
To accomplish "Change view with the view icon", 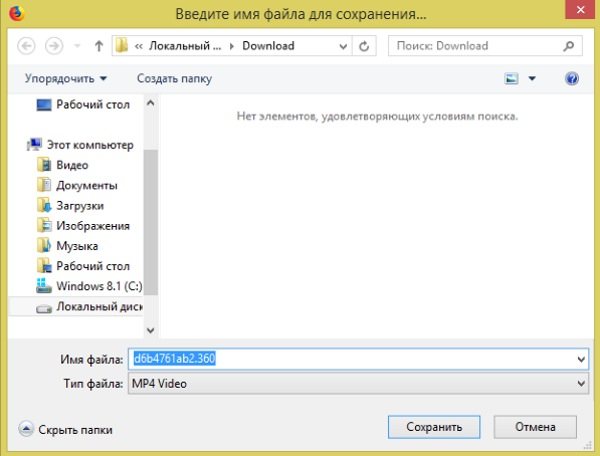I will coord(511,79).
